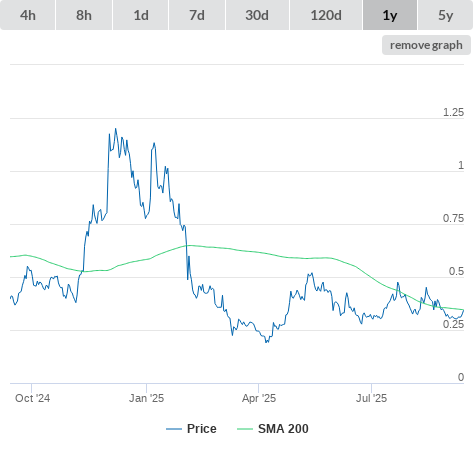Click the Jul '25 axis label

click(x=371, y=398)
